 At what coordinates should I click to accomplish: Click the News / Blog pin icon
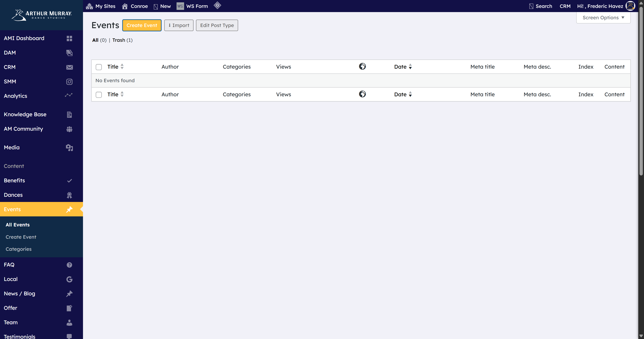tap(69, 294)
